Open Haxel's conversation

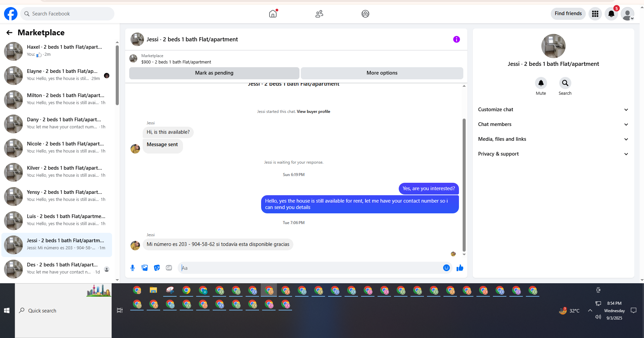tap(57, 51)
